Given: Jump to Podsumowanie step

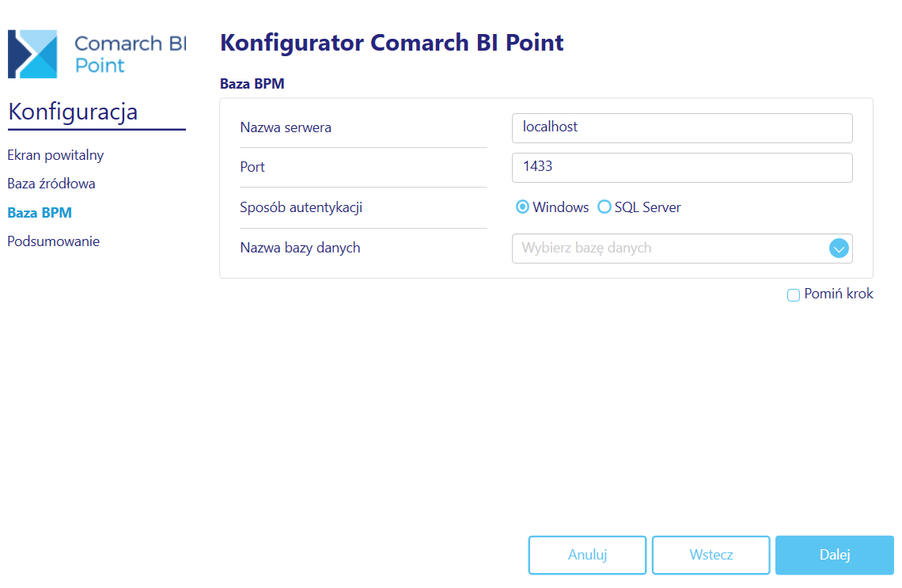Looking at the screenshot, I should 54,241.
